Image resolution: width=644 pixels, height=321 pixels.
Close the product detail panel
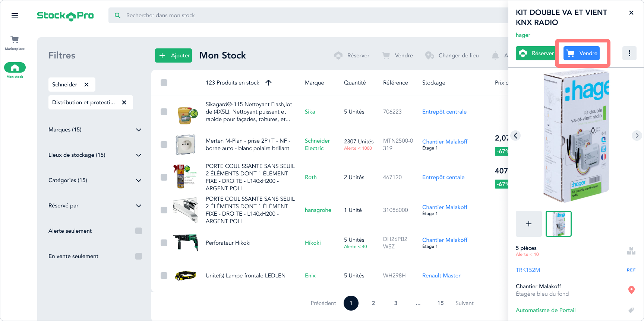631,13
